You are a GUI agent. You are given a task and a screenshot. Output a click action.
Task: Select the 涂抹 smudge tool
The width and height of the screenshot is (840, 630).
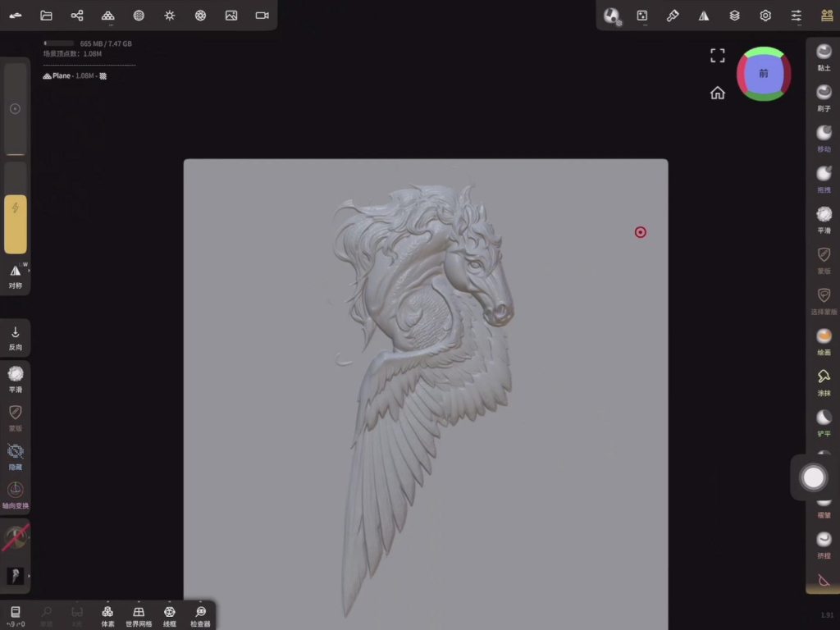coord(824,383)
